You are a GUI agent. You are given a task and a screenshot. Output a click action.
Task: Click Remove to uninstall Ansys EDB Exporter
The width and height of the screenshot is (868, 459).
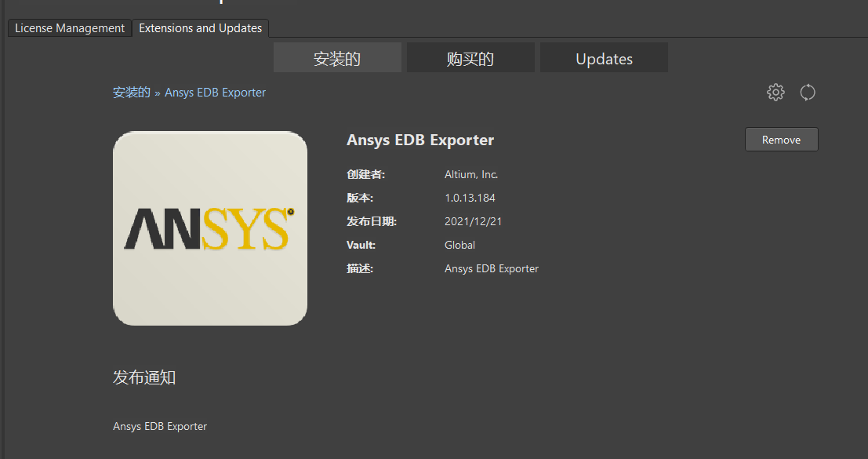[781, 139]
